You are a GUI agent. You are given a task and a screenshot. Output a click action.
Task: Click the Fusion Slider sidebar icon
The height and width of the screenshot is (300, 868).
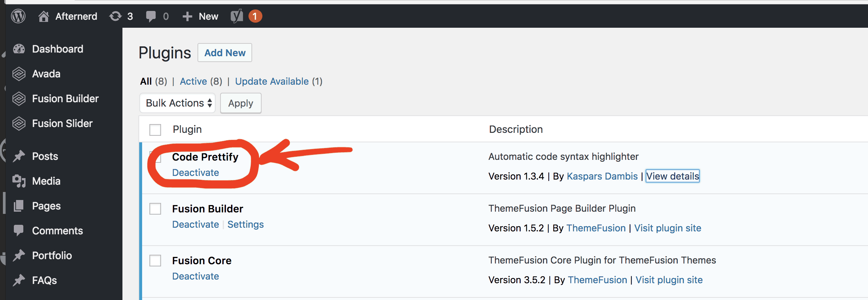pos(19,123)
